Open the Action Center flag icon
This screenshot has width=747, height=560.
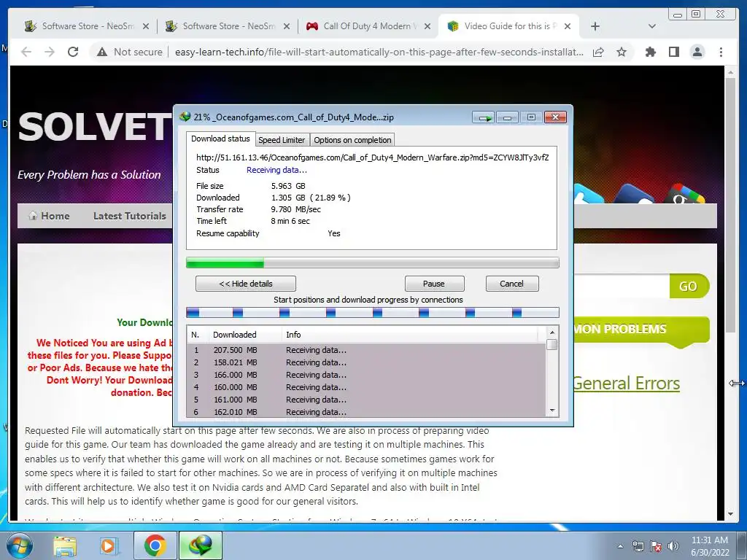(x=656, y=546)
